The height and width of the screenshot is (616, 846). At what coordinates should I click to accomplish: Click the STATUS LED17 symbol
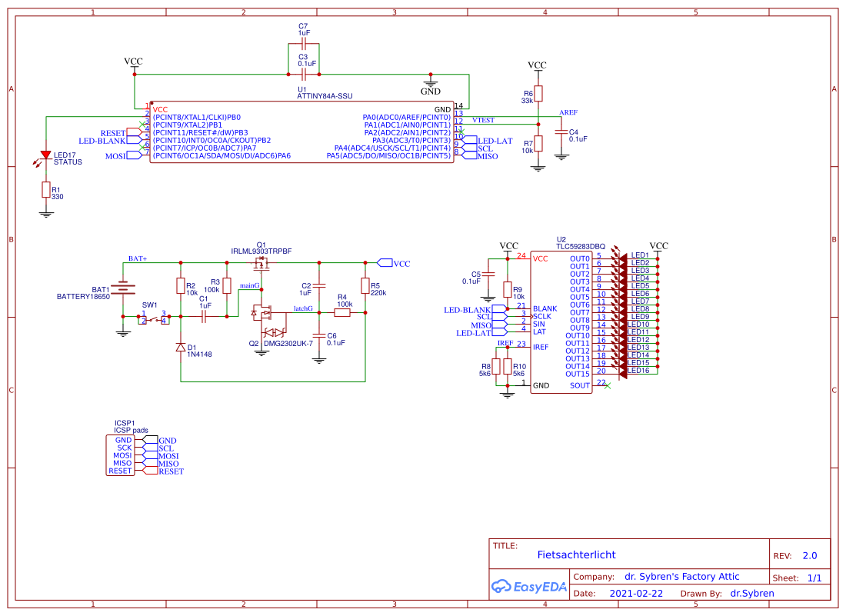pyautogui.click(x=44, y=154)
